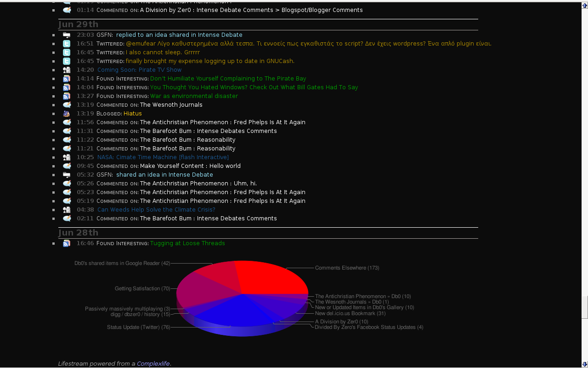This screenshot has width=588, height=368.
Task: Click the comment bubble icon at 13:19 Wesnoth Journals
Action: tap(67, 105)
